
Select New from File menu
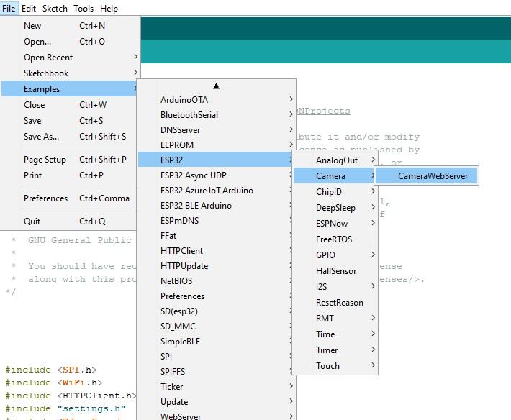click(x=70, y=26)
